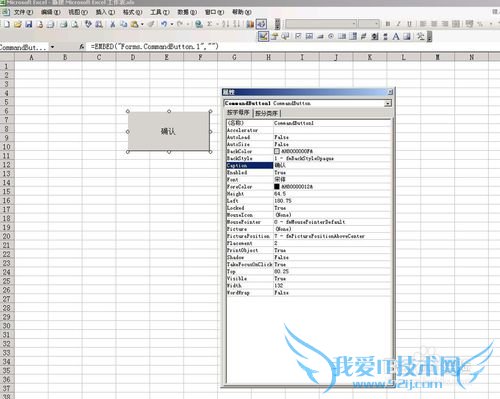The image size is (500, 399).
Task: Toggle align left
Action: pos(423,24)
